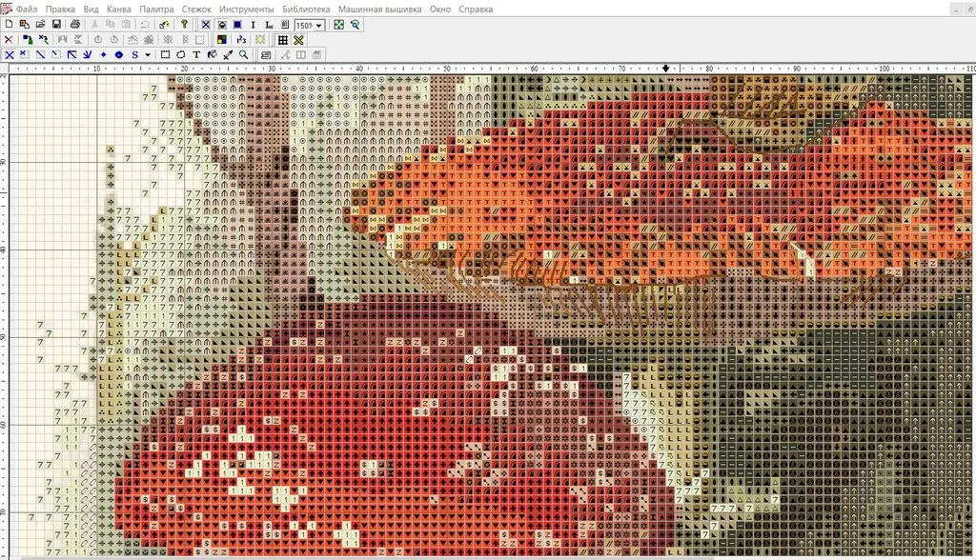Choose the magnifier zoom tool
976x560 pixels.
[x=244, y=55]
